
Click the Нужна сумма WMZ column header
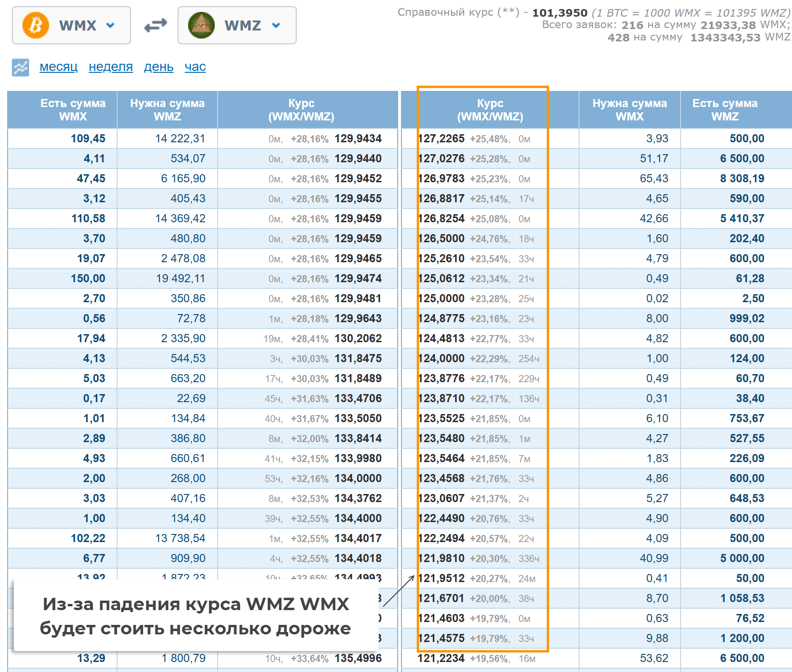[167, 110]
